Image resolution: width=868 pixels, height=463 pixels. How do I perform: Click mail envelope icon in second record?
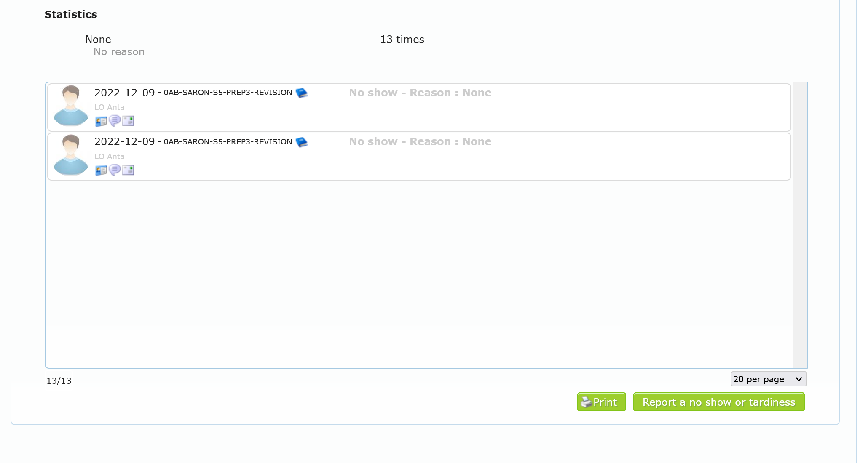(128, 170)
